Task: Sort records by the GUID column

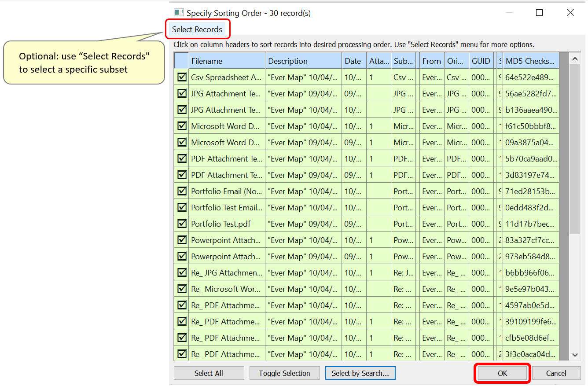Action: pyautogui.click(x=481, y=61)
